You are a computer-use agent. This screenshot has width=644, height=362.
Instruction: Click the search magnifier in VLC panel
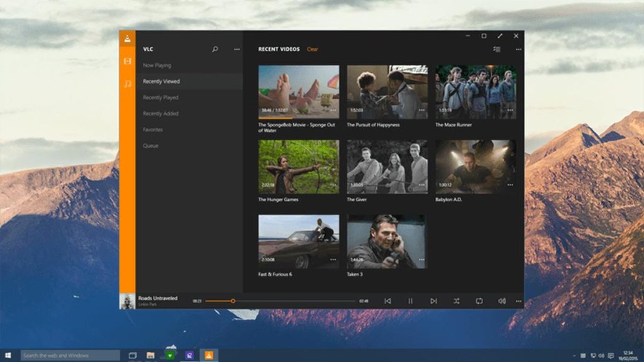coord(215,49)
